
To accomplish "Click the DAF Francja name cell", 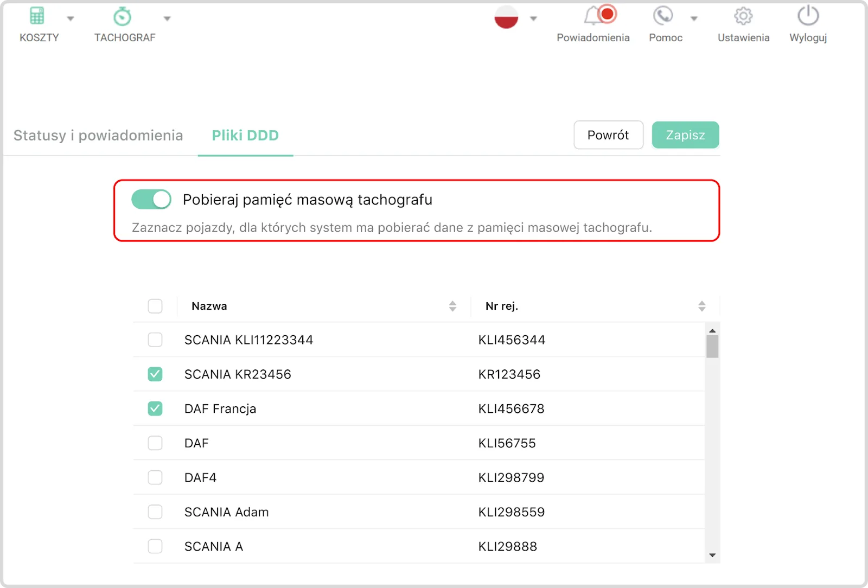I will click(x=220, y=409).
